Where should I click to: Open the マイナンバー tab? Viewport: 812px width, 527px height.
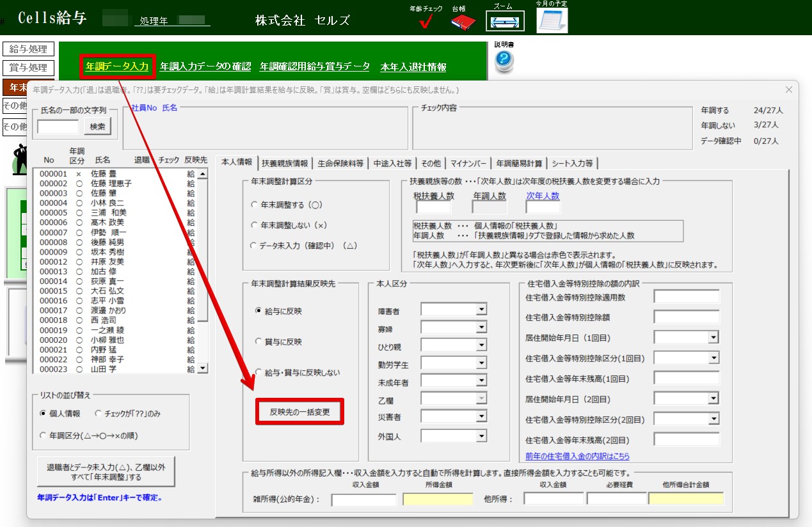point(468,163)
